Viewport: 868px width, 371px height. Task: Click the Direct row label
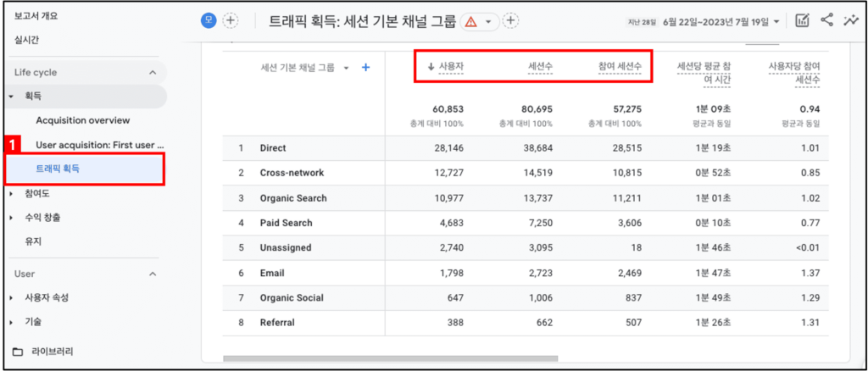click(x=273, y=148)
